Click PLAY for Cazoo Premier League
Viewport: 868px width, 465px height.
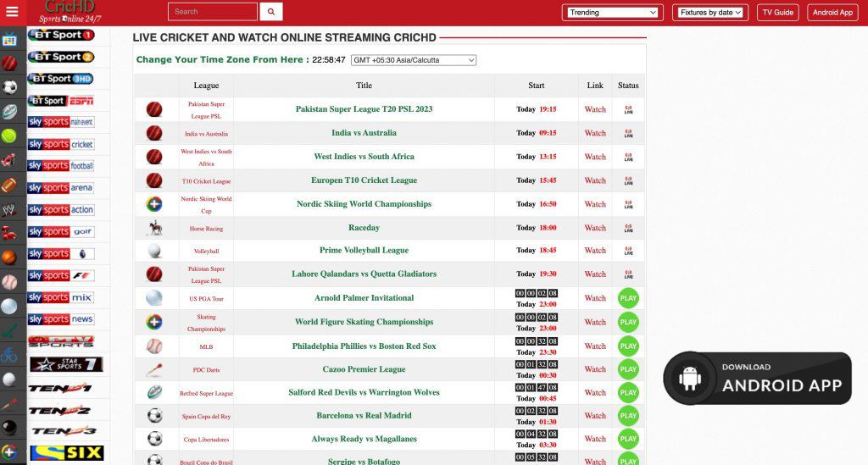tap(628, 369)
